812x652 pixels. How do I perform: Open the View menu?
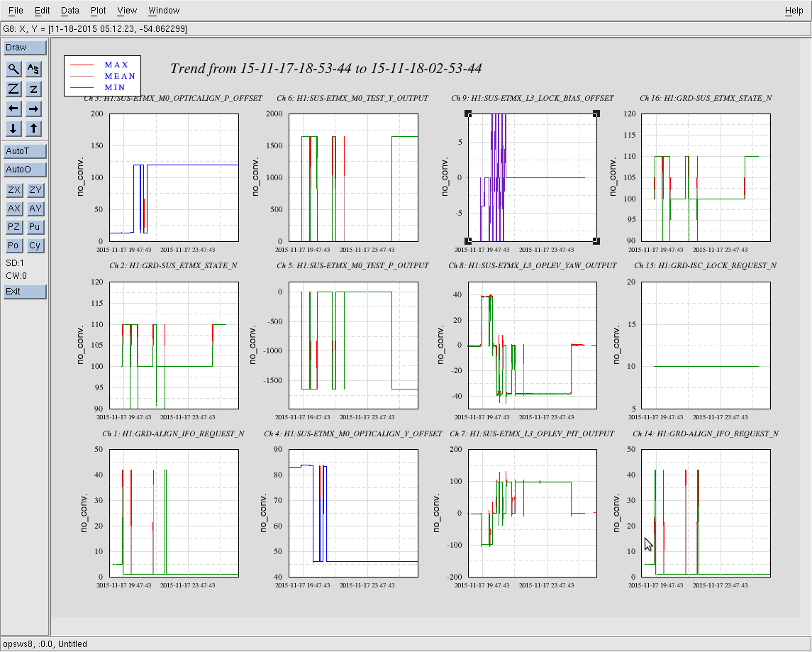(127, 11)
